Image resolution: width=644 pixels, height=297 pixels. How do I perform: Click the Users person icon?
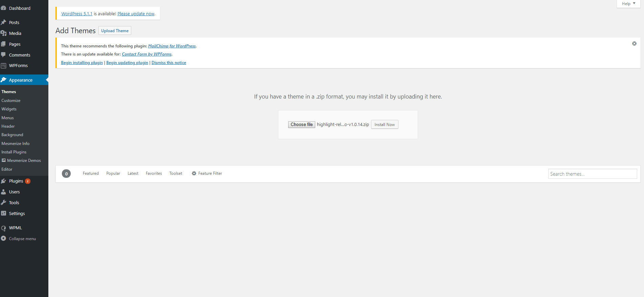pyautogui.click(x=4, y=192)
